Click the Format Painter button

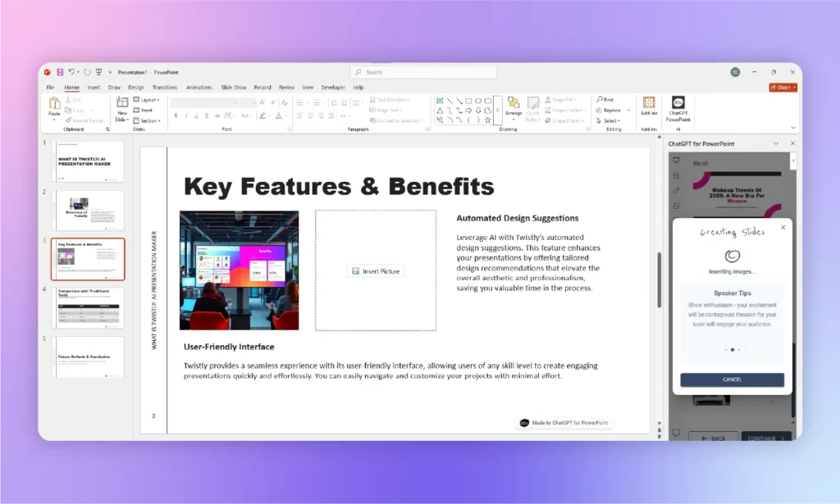(84, 120)
